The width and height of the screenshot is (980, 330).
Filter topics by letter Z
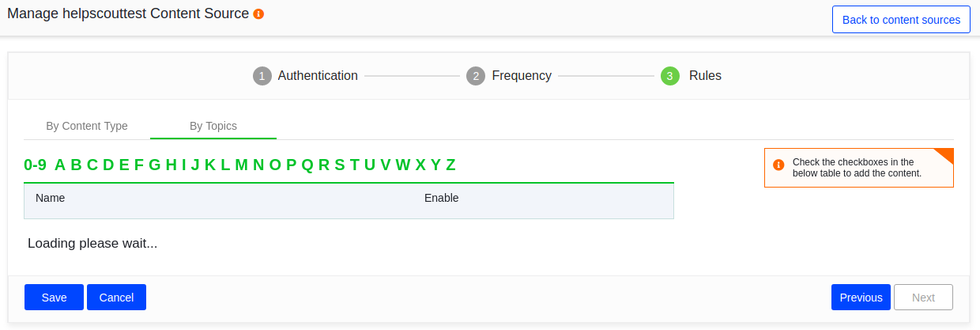click(x=450, y=165)
